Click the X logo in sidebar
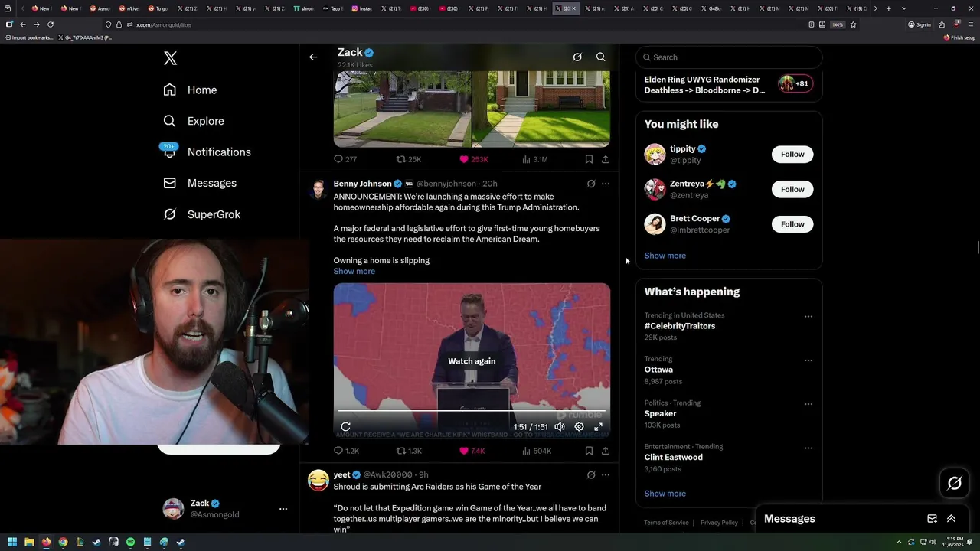Image resolution: width=980 pixels, height=551 pixels. [x=170, y=58]
